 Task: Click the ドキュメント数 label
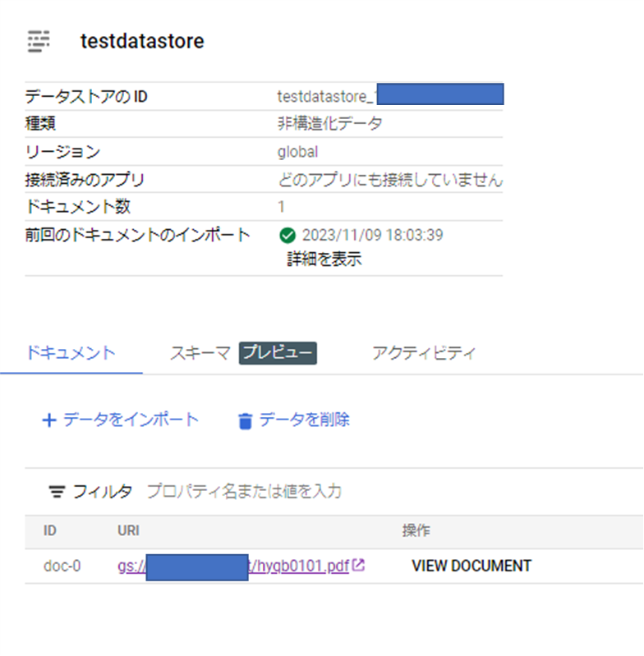78,207
